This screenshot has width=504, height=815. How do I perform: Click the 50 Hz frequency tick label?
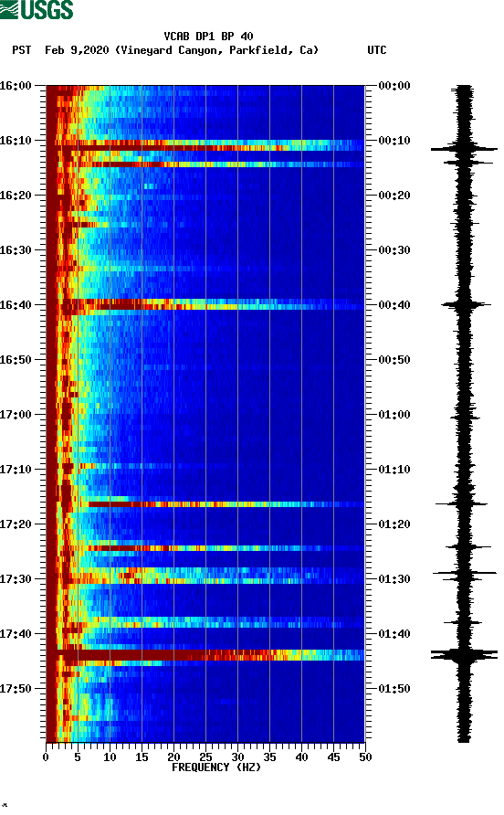[x=365, y=757]
